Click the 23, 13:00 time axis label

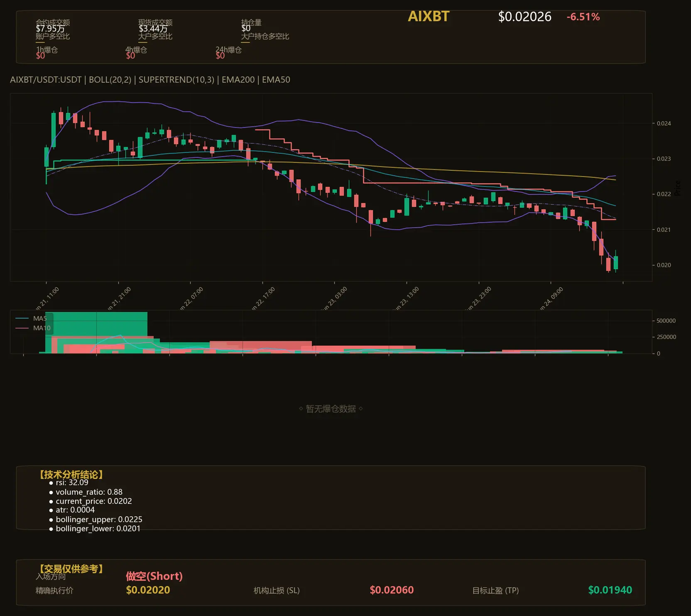pyautogui.click(x=407, y=299)
